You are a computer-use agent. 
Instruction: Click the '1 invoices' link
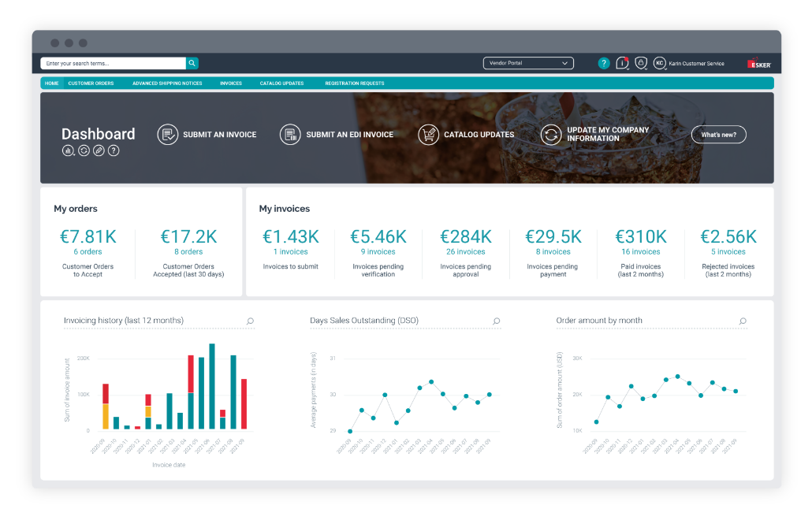click(291, 252)
